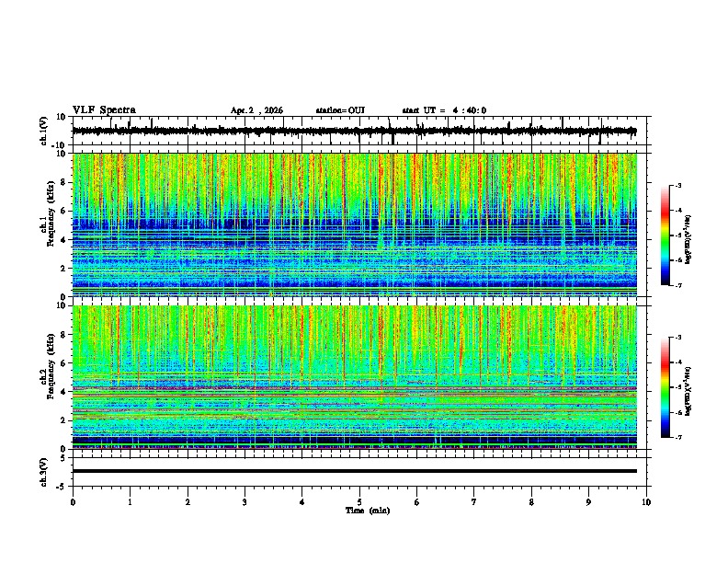Click the "Time (min)" x-axis label
Viewport: 728px width, 563px height.
click(368, 511)
